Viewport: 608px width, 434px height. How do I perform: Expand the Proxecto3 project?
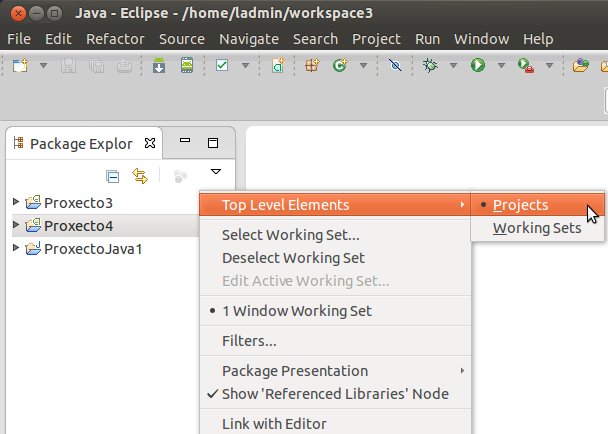pyautogui.click(x=16, y=201)
